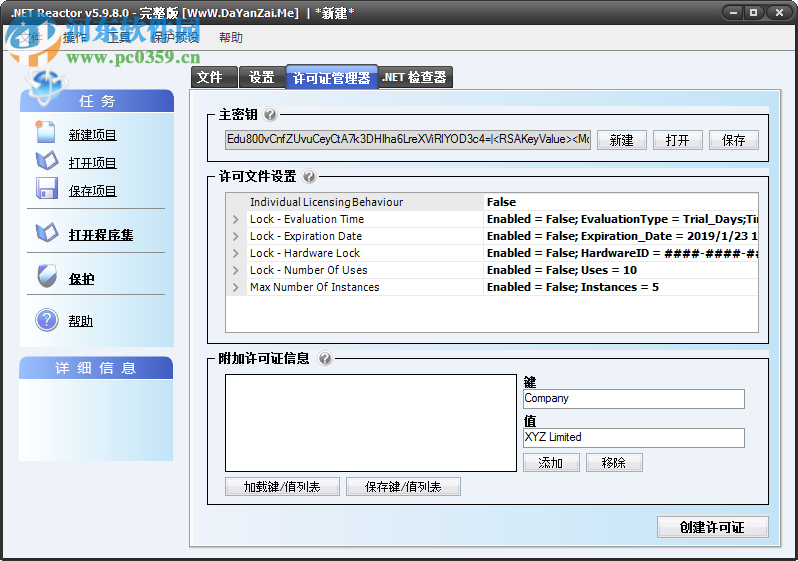Click the 'Uses = 10' value cell
The width and height of the screenshot is (798, 561).
621,270
